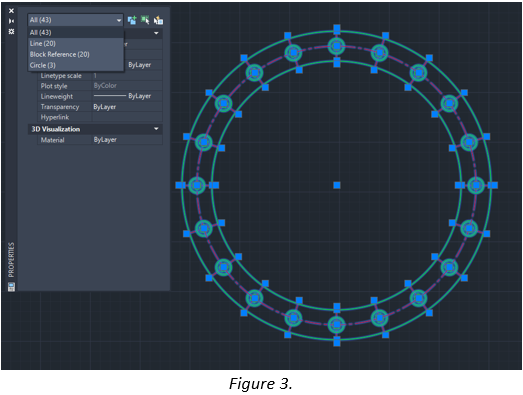Click the Lineweight ByLayer value
523x395 pixels.
(127, 96)
